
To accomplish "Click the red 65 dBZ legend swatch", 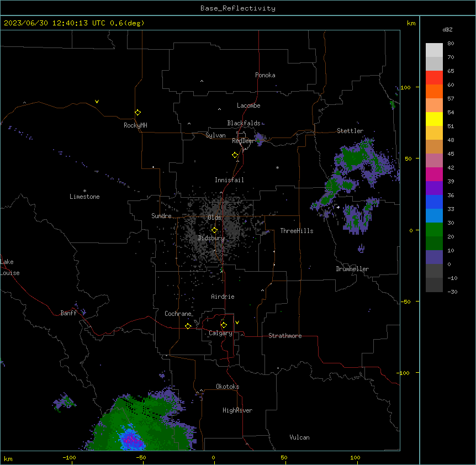I will click(434, 78).
